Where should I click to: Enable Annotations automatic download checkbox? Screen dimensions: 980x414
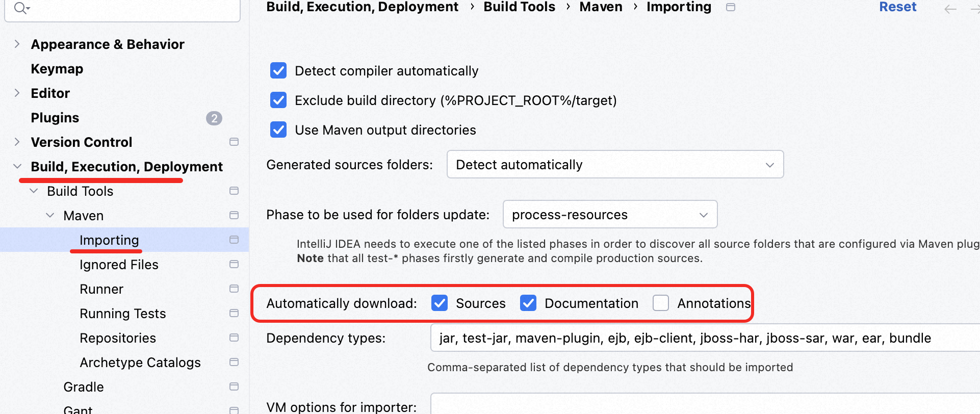tap(661, 303)
